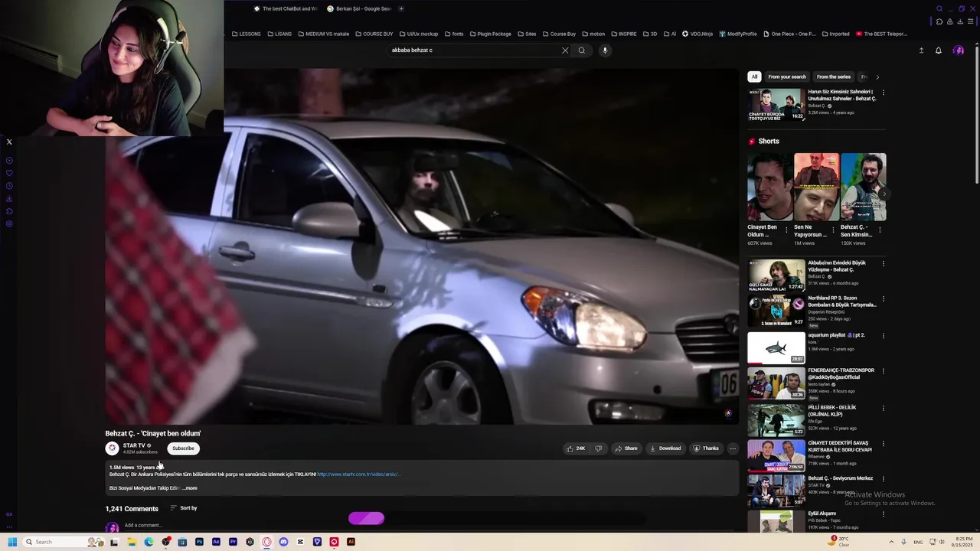Open the COURSE BUY bookmark folder
This screenshot has width=980, height=551.
[374, 34]
